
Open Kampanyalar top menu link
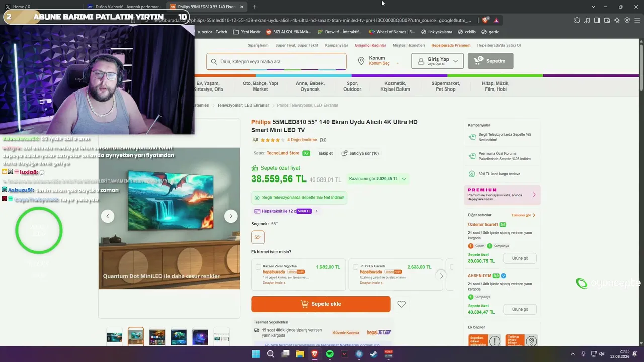[x=337, y=45]
